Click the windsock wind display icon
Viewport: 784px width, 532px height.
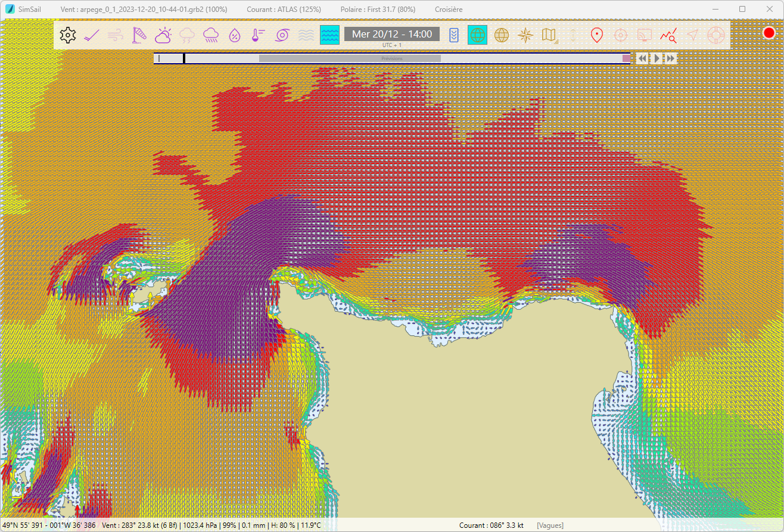(139, 35)
